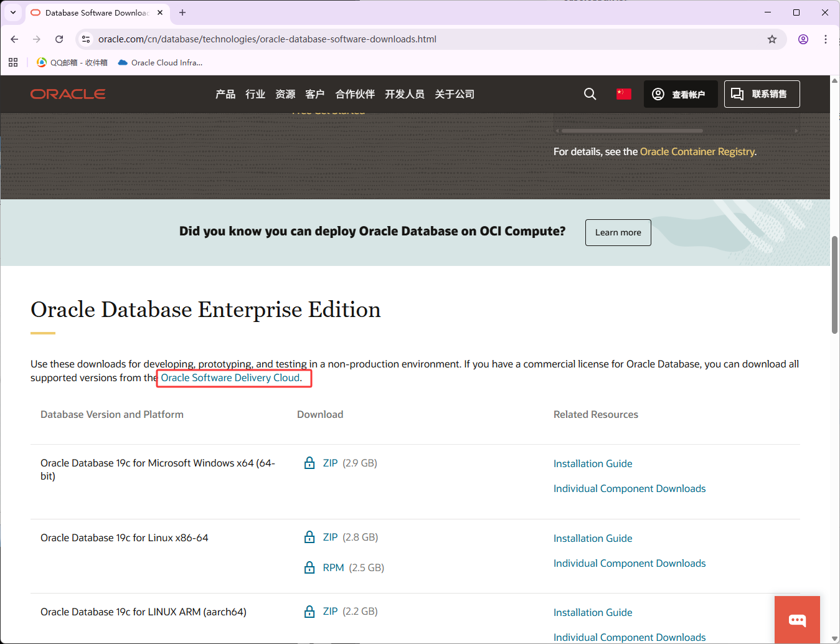Click the Related Resources column header
Image resolution: width=840 pixels, height=644 pixels.
point(596,414)
